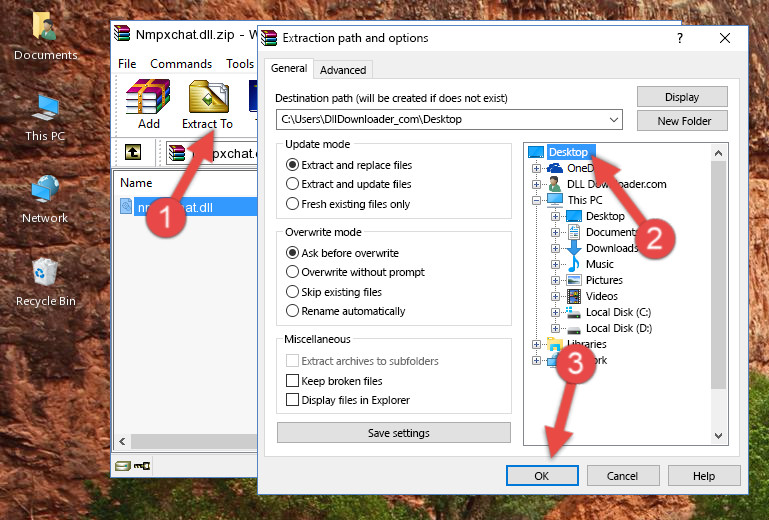769x520 pixels.
Task: Click the key icon in WinRAR status bar
Action: tap(142, 466)
